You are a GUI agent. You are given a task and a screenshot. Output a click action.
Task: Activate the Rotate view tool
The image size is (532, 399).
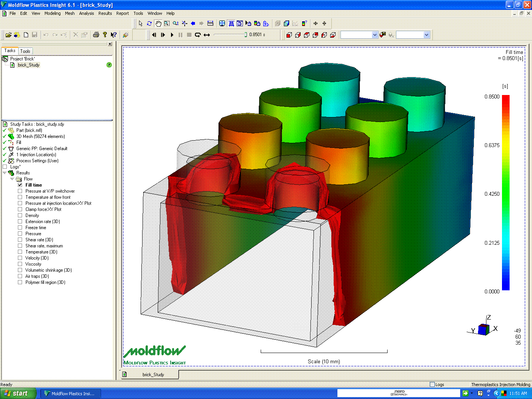click(149, 24)
